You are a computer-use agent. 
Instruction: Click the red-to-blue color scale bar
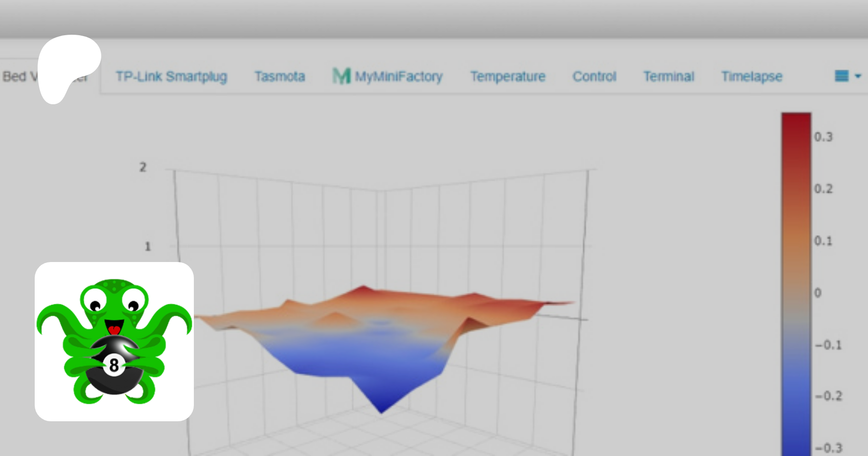tap(796, 284)
